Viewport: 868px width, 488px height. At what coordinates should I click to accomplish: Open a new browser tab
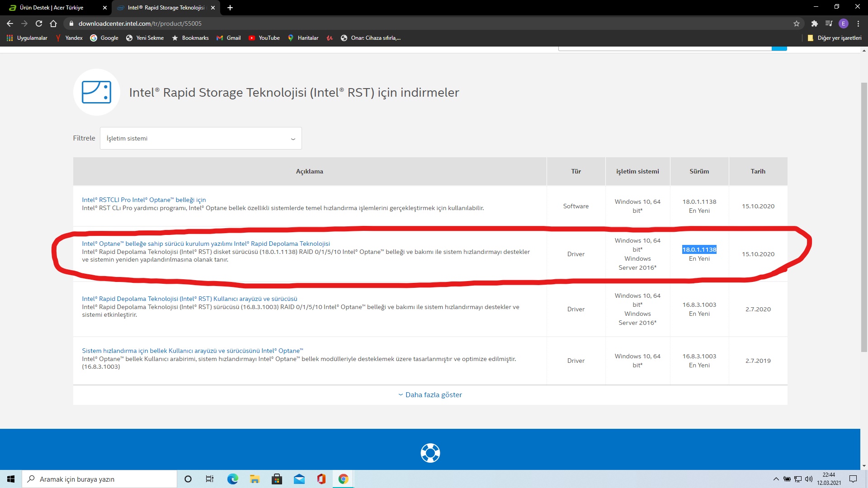(x=230, y=8)
